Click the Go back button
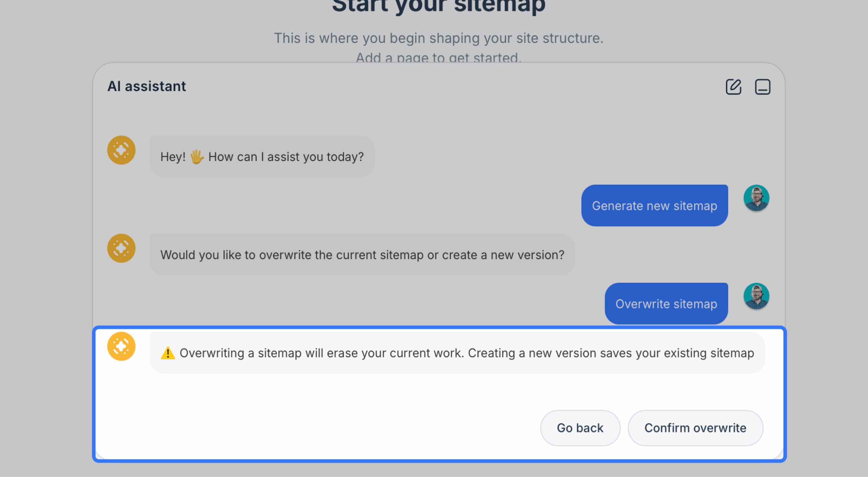This screenshot has height=477, width=868. coord(580,428)
